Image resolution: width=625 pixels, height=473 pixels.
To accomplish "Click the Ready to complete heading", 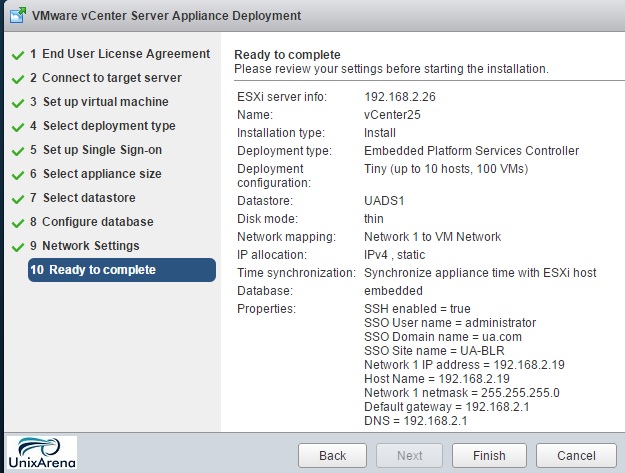I will (287, 55).
